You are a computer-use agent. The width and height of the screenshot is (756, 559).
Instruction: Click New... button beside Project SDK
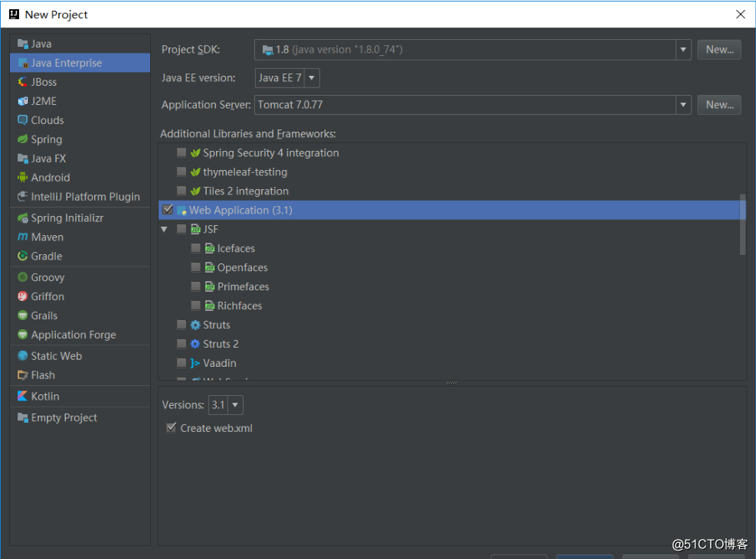[x=719, y=50]
